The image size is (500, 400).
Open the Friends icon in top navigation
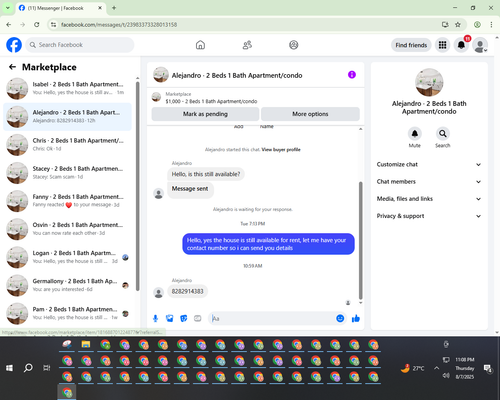click(247, 45)
